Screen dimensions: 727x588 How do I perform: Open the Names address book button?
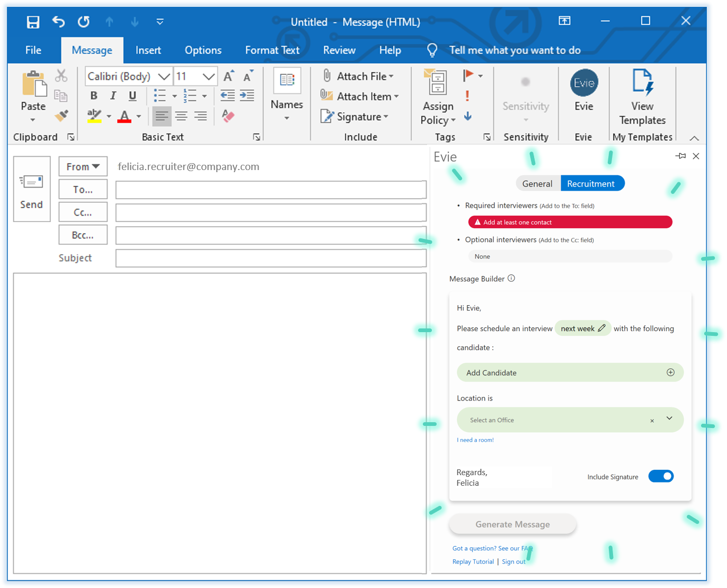click(x=287, y=95)
